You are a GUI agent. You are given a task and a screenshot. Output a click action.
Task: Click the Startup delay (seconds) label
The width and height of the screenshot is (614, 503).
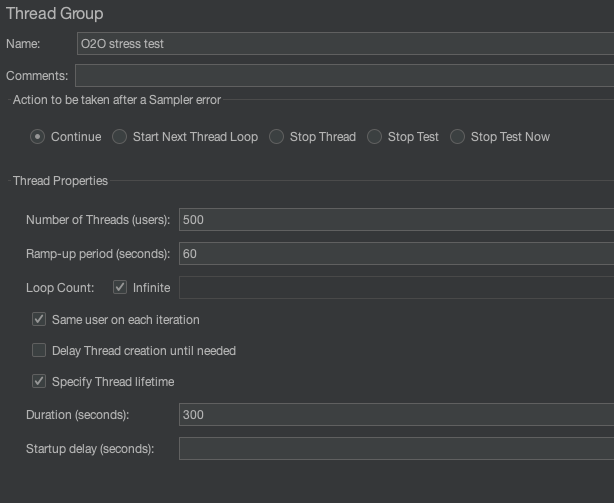click(90, 449)
